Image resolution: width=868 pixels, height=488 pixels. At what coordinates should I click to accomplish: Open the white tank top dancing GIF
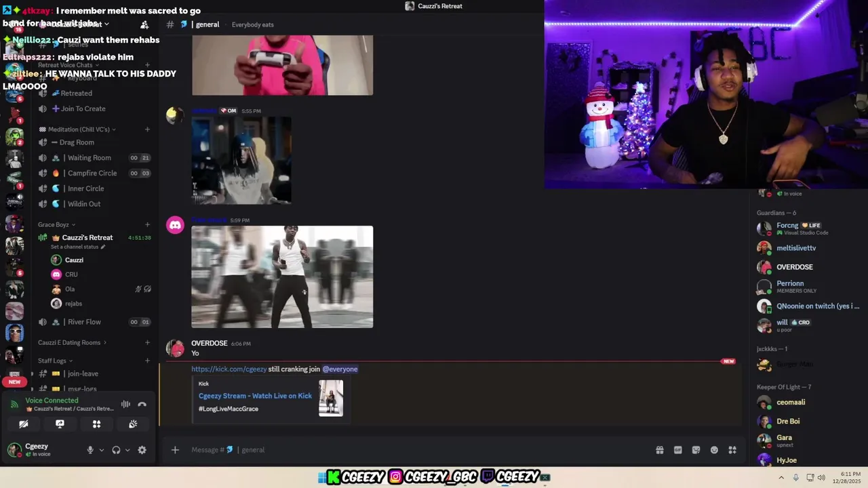(x=282, y=277)
